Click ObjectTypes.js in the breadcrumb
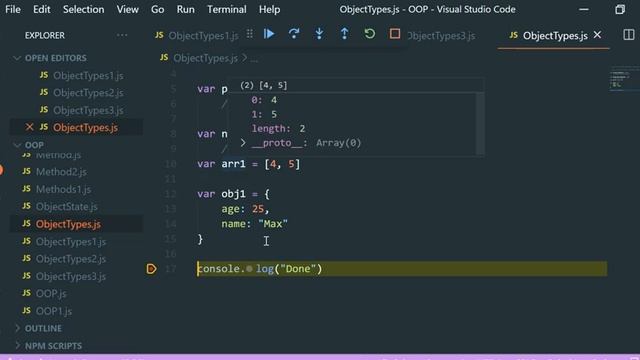The width and height of the screenshot is (640, 360). 205,58
